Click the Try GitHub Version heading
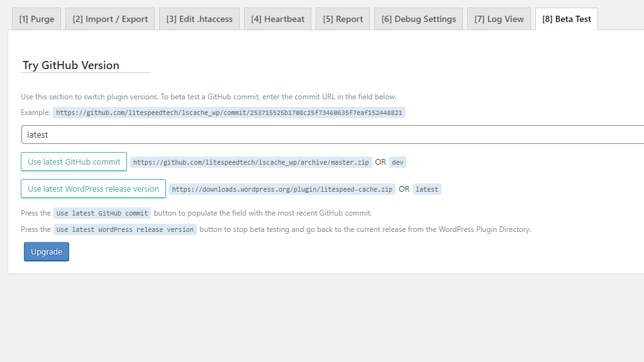 pos(71,65)
